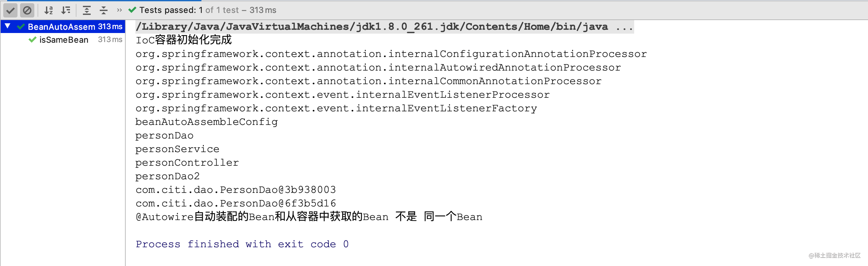Click the green Tests passed status icon
This screenshot has width=868, height=266.
click(132, 10)
